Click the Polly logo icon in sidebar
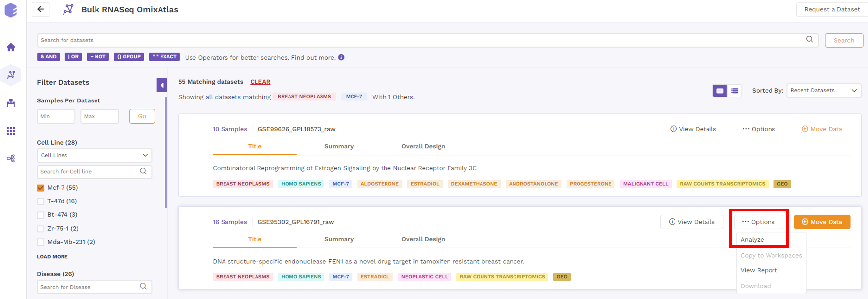Viewport: 868px width, 299px height. [11, 10]
